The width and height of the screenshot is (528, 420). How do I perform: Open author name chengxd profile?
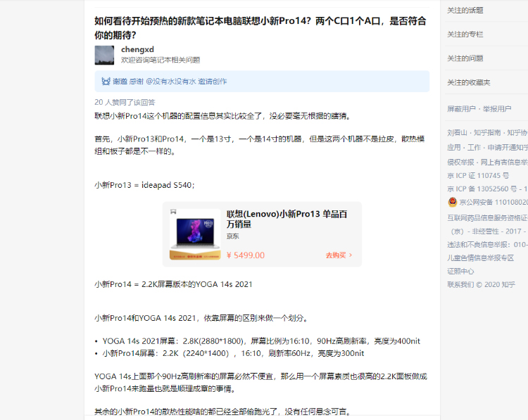pos(137,49)
